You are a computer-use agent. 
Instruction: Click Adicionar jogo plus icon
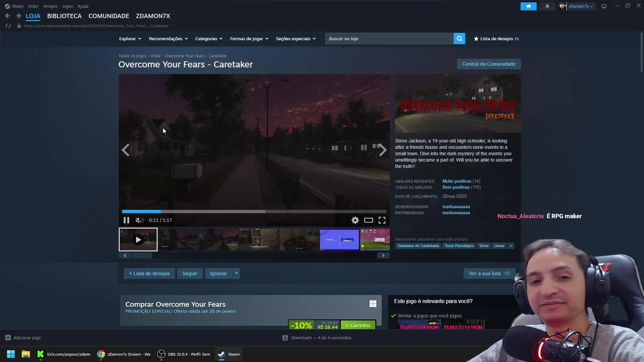[x=8, y=338]
